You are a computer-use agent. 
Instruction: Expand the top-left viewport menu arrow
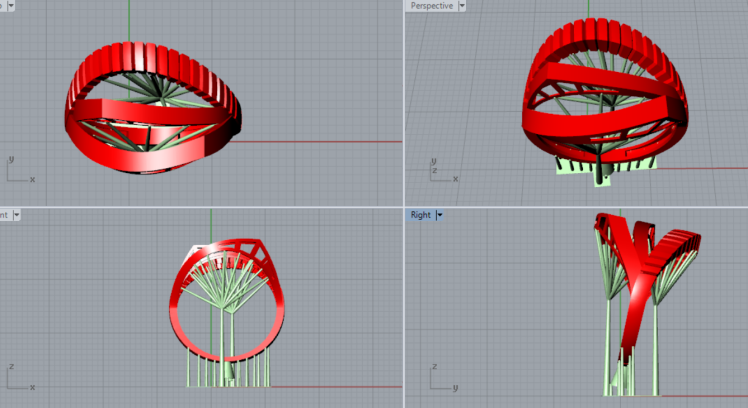(17, 6)
